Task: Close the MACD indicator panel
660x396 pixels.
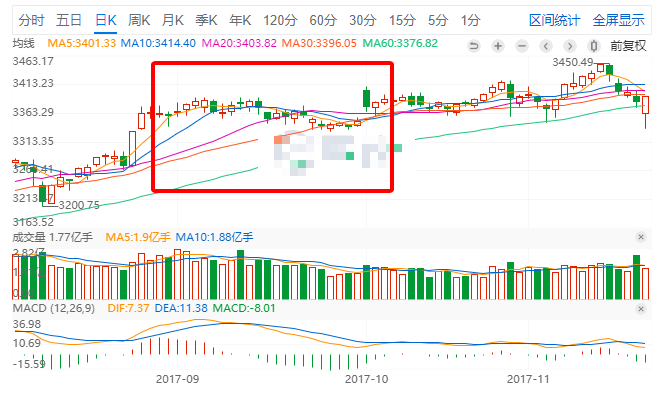Action: pyautogui.click(x=641, y=309)
